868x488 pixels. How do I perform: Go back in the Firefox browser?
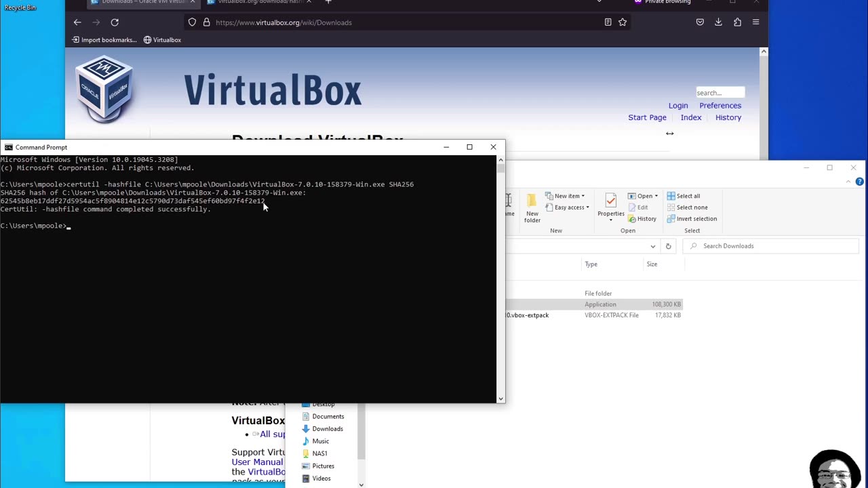pyautogui.click(x=77, y=22)
